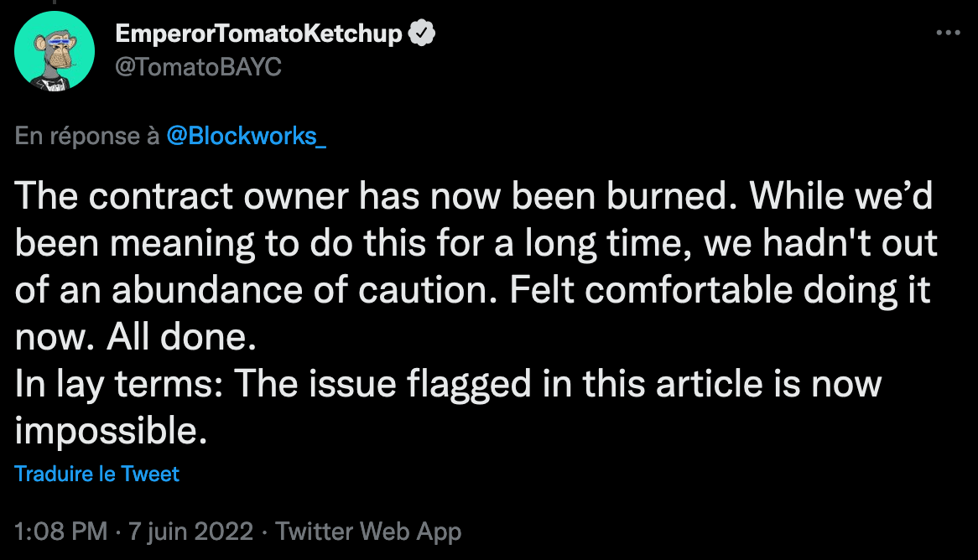Click the "En réponse à" label

(x=87, y=136)
